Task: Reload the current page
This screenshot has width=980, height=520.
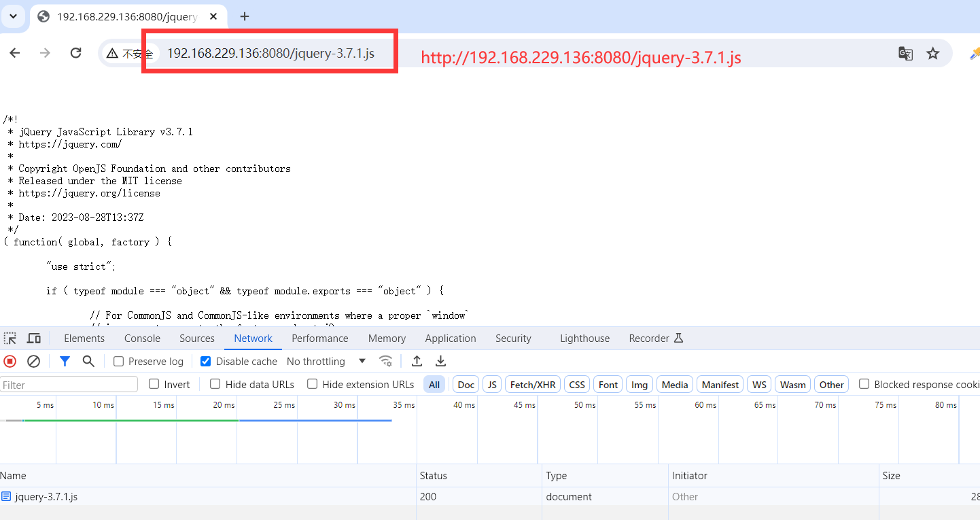Action: point(75,53)
